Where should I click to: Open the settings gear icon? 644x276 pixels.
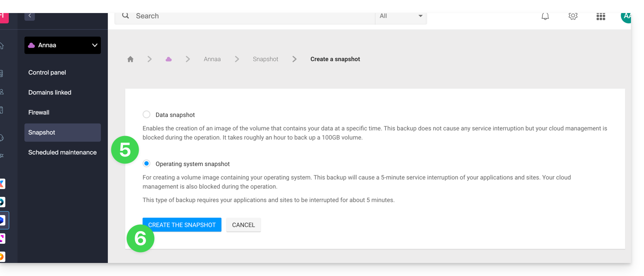click(x=573, y=16)
